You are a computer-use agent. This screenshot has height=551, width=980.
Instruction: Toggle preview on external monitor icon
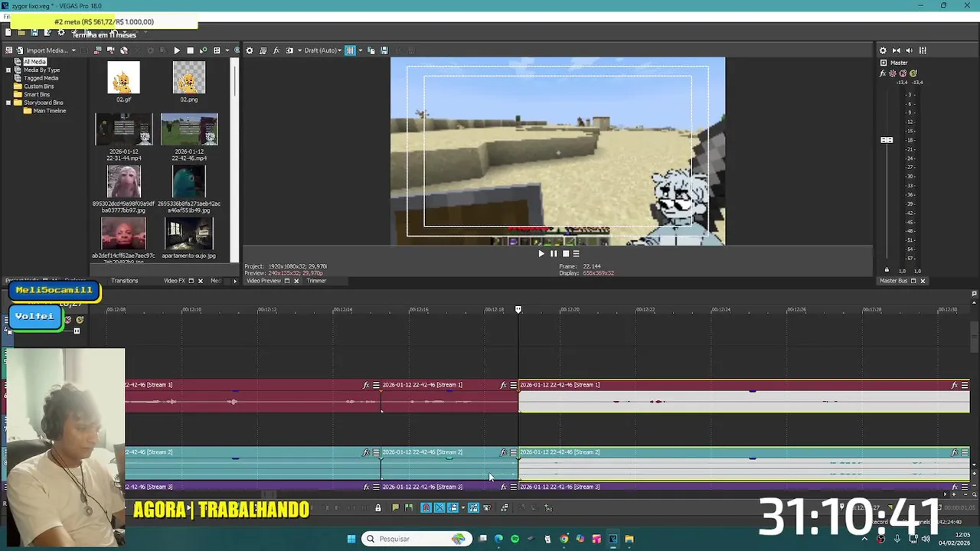[x=263, y=51]
